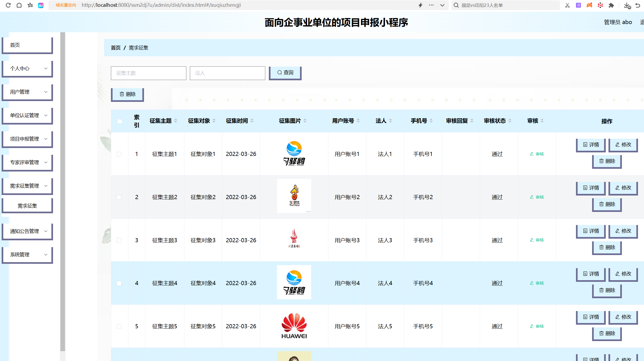Click the 审核 edit icon for row 征集主题4
Image resolution: width=644 pixels, height=361 pixels.
coord(537,283)
